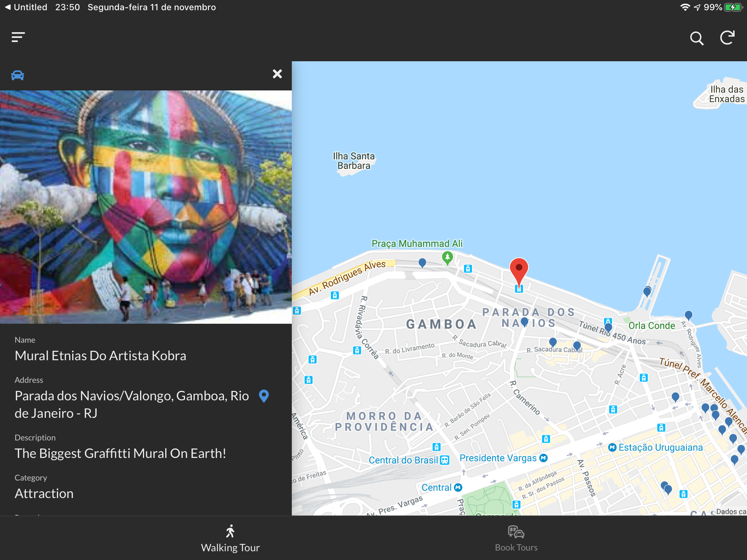
Task: Tap blue pin in Parada dos Navios label
Action: pyautogui.click(x=525, y=322)
